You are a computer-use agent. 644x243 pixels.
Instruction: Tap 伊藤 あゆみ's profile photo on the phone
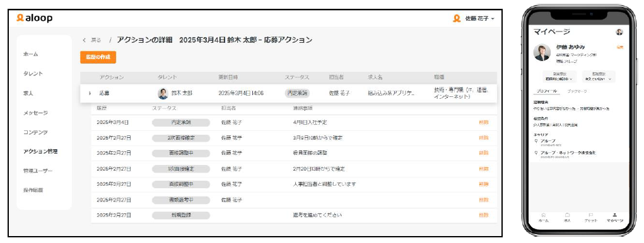[542, 52]
